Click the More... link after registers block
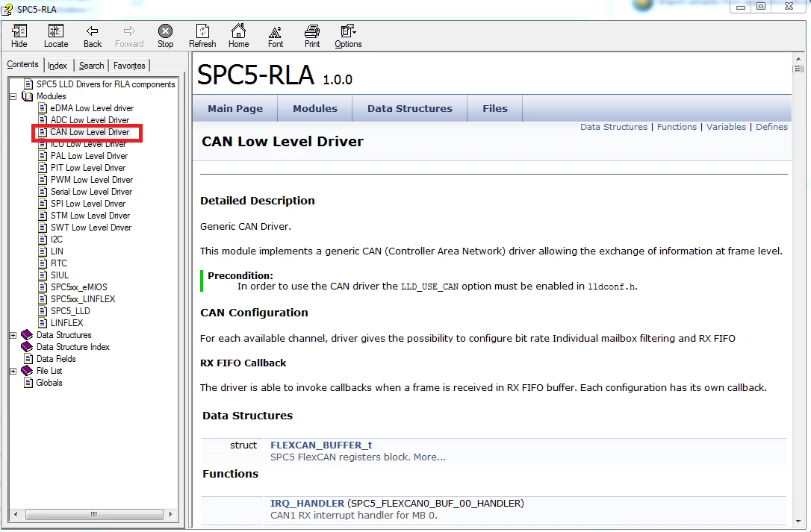The height and width of the screenshot is (532, 811). [x=429, y=457]
